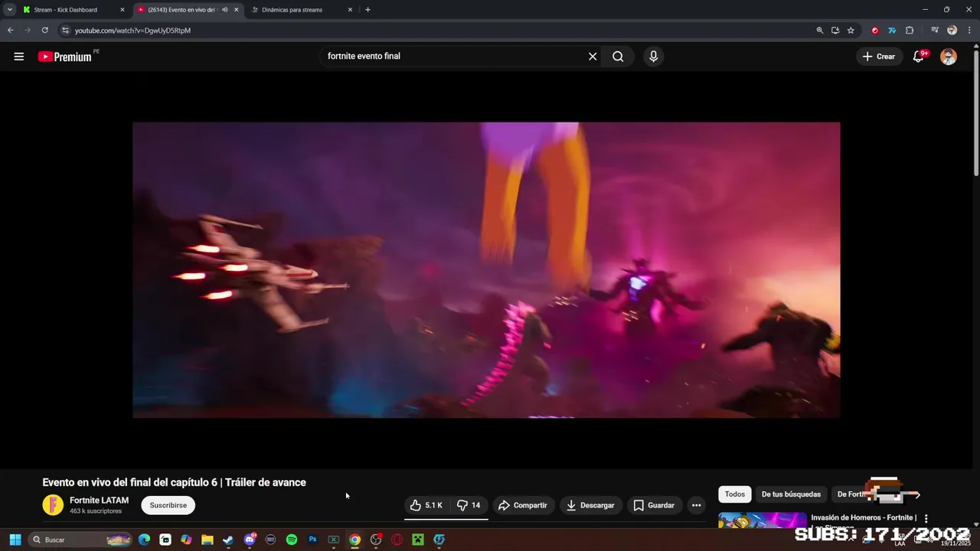Open the Fortnite LATAM channel avatar
Image resolution: width=980 pixels, height=551 pixels.
[53, 505]
